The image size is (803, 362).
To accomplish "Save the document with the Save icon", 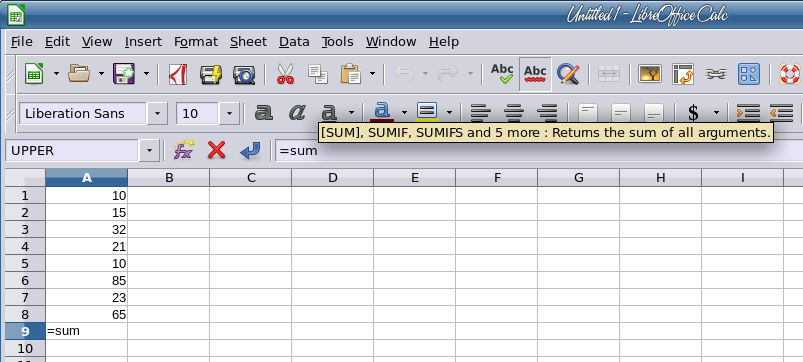I will click(x=124, y=74).
